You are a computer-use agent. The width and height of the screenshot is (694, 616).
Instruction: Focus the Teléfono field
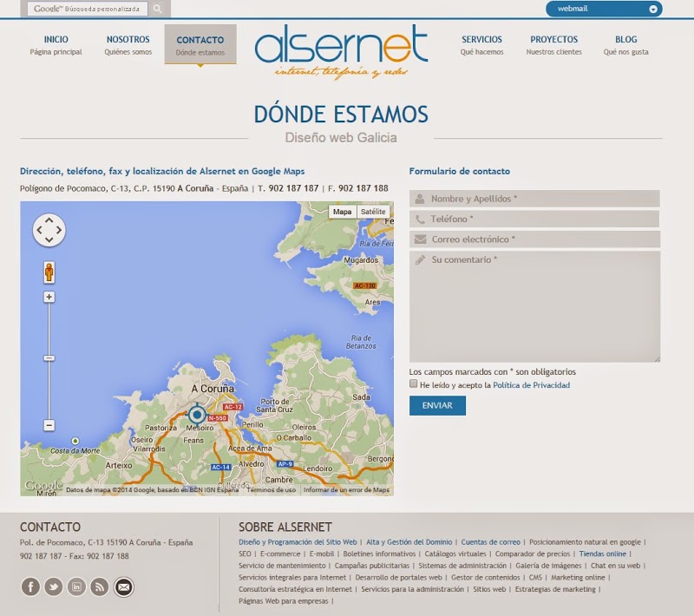[x=534, y=219]
